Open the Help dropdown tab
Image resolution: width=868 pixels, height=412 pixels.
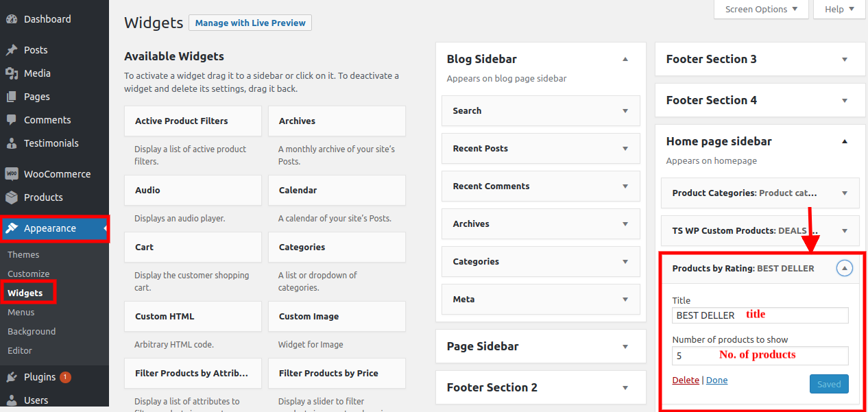click(839, 9)
